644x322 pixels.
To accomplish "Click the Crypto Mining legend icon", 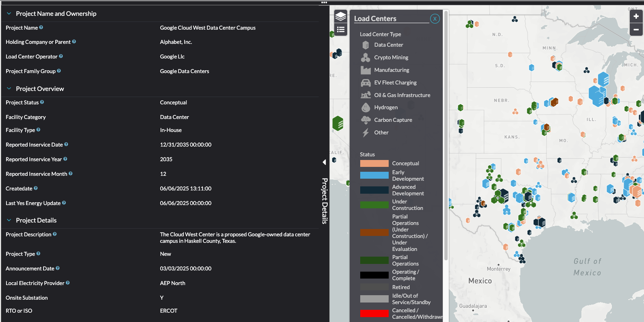I will (366, 58).
